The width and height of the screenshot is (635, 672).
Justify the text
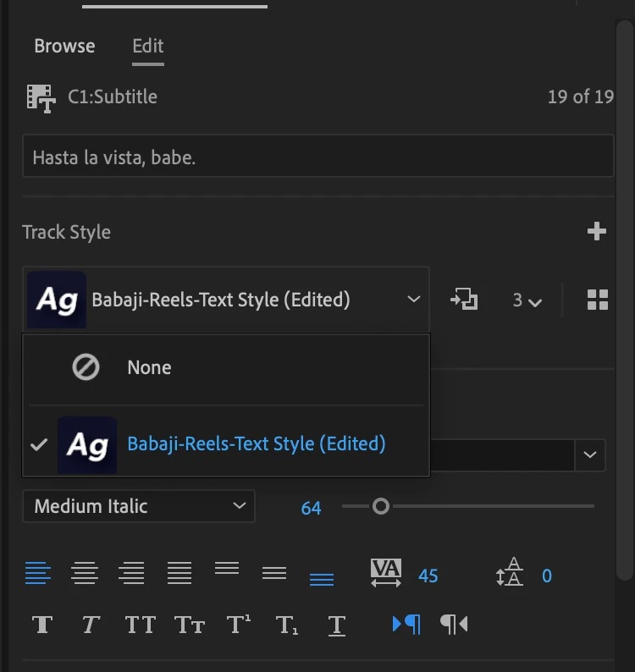click(x=179, y=575)
